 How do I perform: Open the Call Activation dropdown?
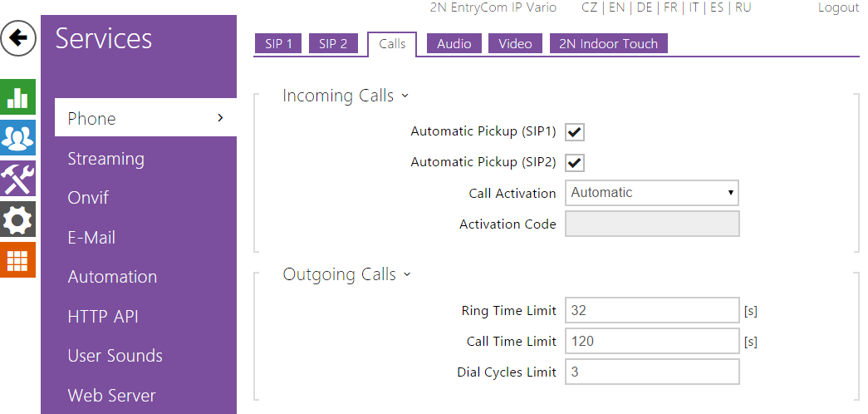652,193
